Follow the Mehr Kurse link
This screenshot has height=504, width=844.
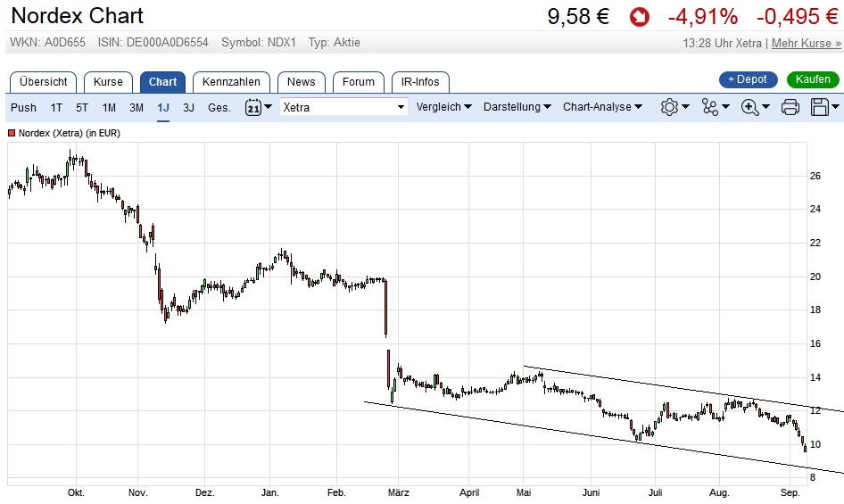(806, 43)
